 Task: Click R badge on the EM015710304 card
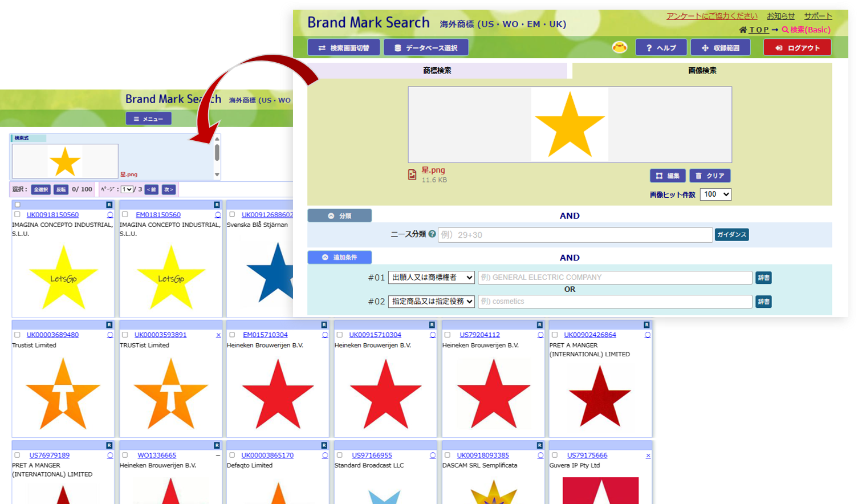coord(324,325)
